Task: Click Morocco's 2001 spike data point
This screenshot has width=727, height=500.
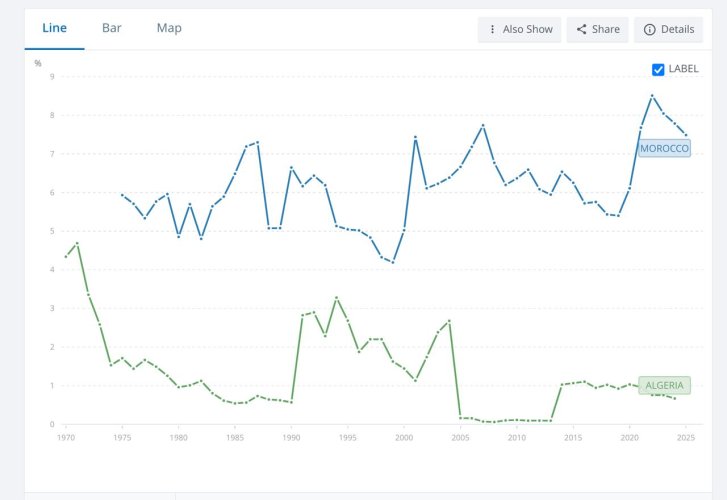Action: [x=415, y=137]
